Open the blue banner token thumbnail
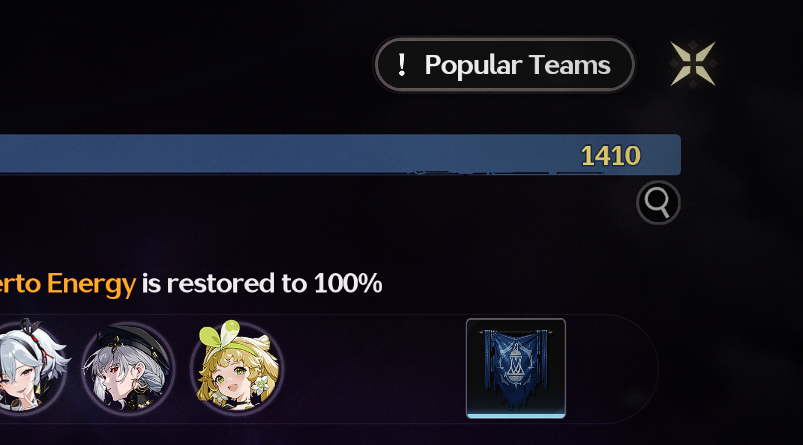The width and height of the screenshot is (803, 445). point(516,368)
